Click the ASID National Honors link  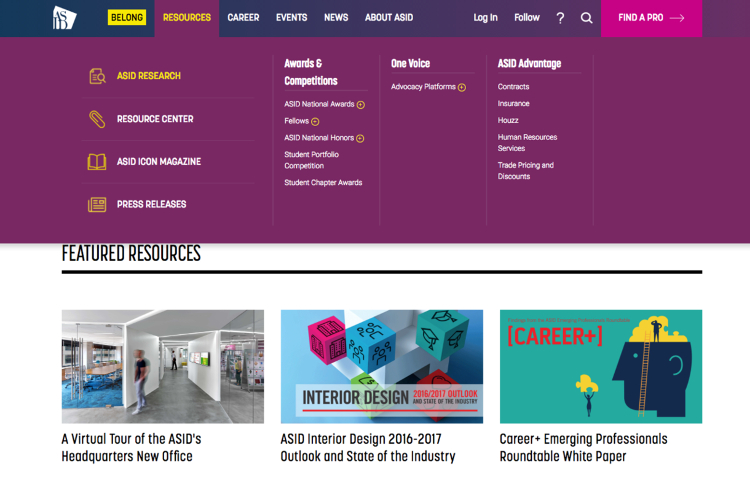point(319,138)
